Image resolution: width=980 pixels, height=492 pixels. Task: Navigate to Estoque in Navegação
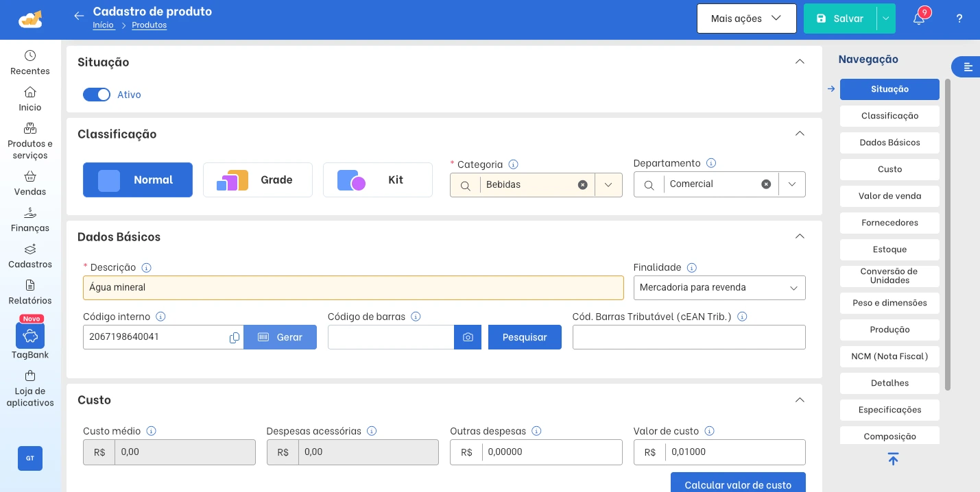(x=889, y=249)
